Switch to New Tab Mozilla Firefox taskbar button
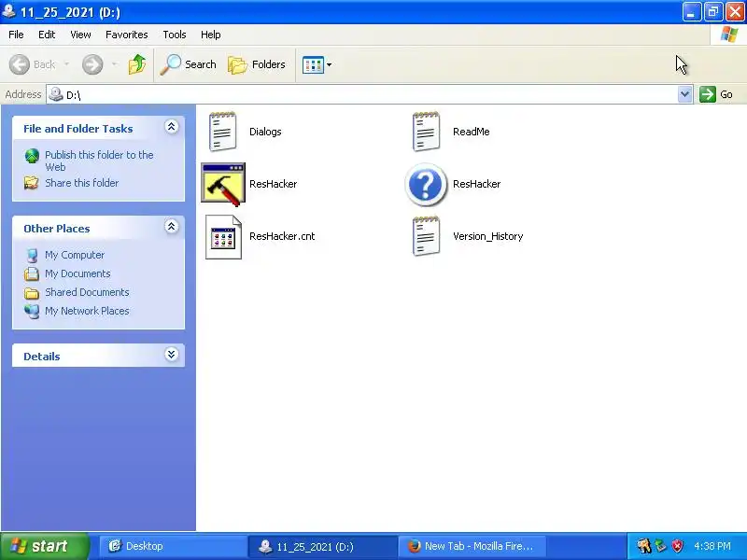Image resolution: width=747 pixels, height=560 pixels. (472, 546)
